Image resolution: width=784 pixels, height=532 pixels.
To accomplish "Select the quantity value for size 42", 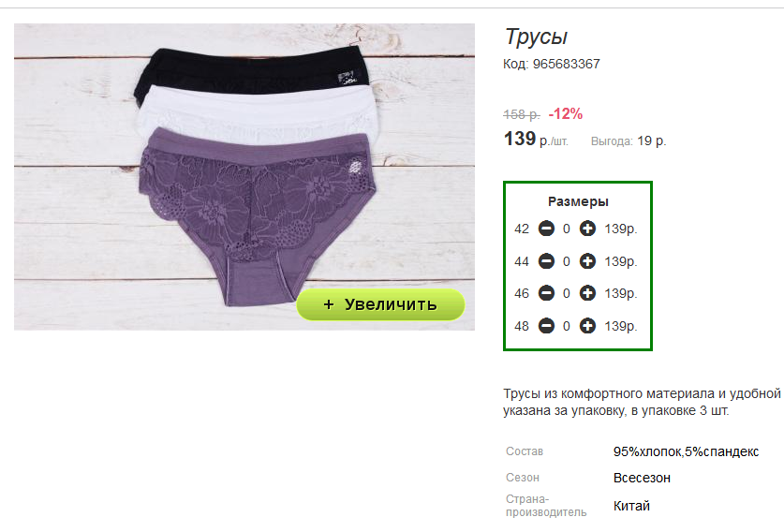I will [x=567, y=229].
